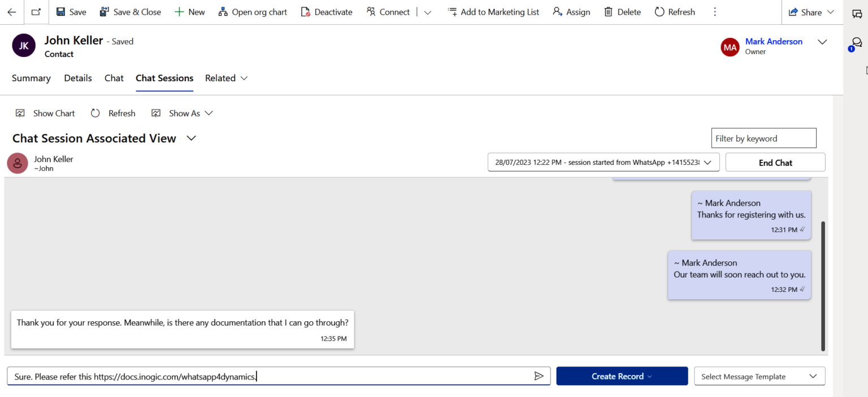The image size is (868, 397).
Task: Expand the Chat Session Associated View selector
Action: tap(192, 138)
